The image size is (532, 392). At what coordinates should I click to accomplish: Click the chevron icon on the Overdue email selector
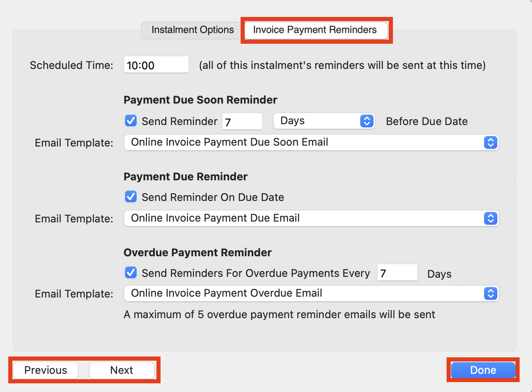tap(491, 293)
